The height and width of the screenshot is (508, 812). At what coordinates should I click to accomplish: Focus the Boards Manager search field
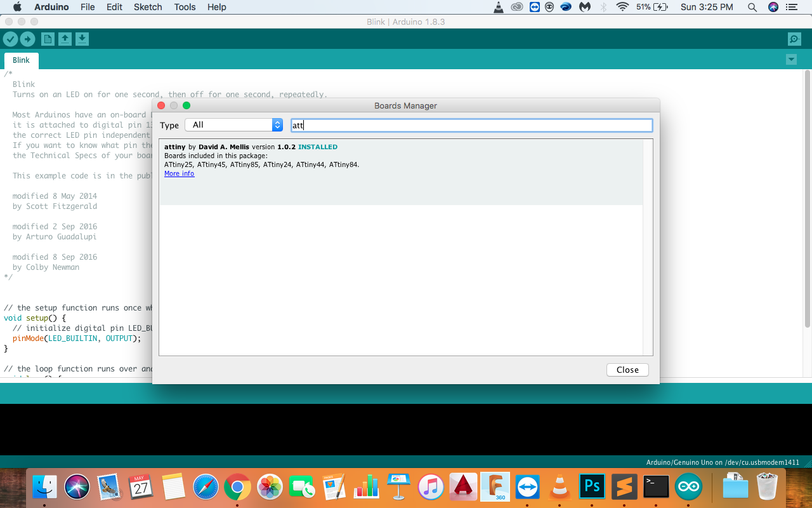(471, 125)
